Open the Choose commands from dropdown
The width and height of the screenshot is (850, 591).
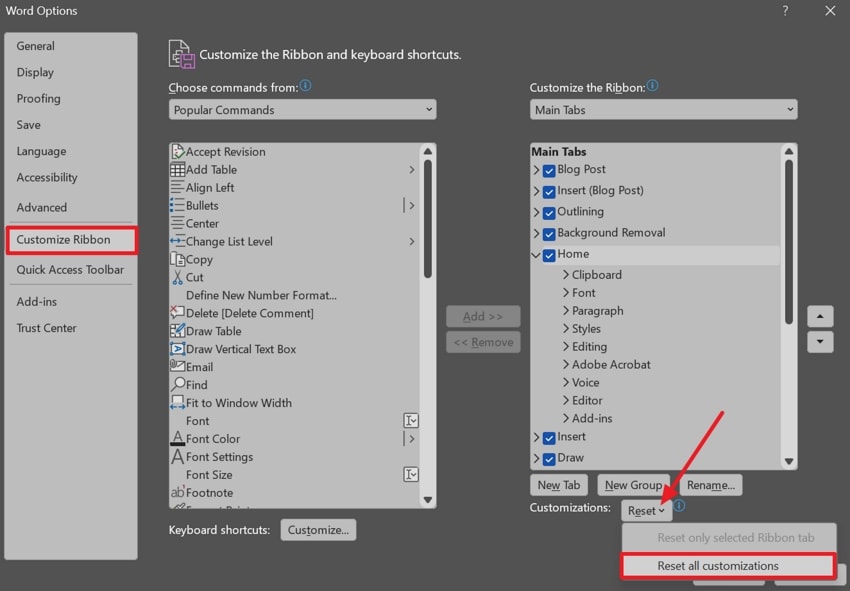point(302,110)
